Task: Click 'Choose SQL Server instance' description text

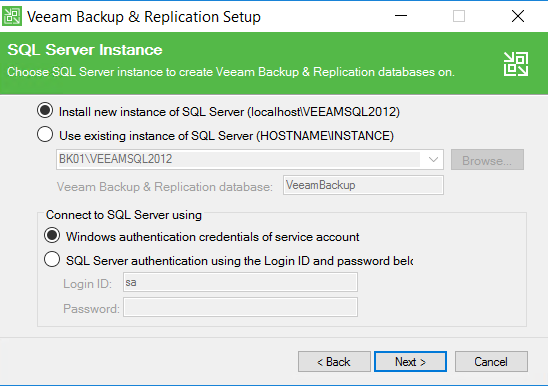Action: pyautogui.click(x=231, y=72)
